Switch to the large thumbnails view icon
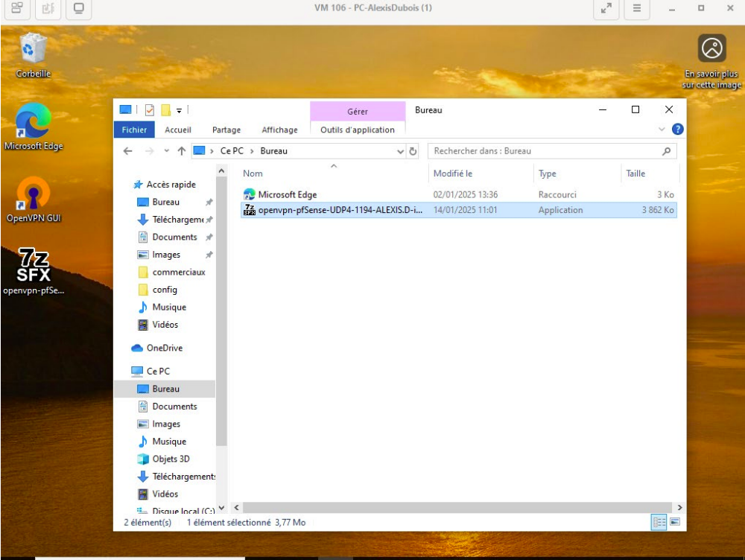 pyautogui.click(x=675, y=522)
